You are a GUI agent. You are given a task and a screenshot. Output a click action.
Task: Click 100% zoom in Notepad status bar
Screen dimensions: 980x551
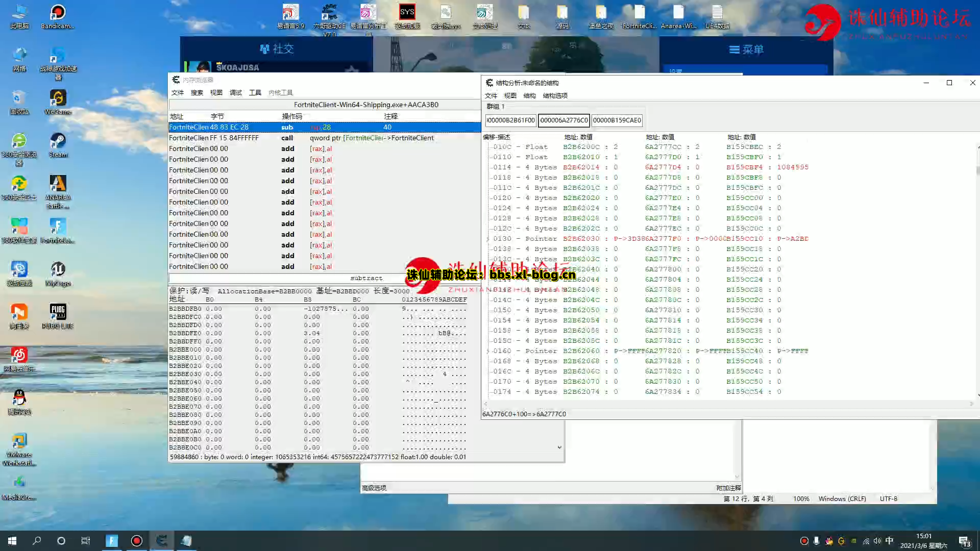[801, 499]
